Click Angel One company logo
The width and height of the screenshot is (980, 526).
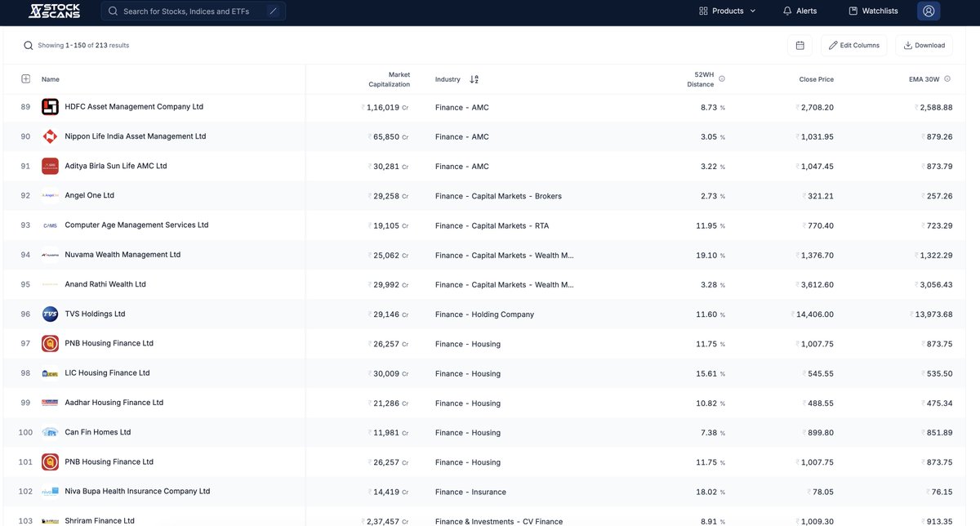(50, 196)
